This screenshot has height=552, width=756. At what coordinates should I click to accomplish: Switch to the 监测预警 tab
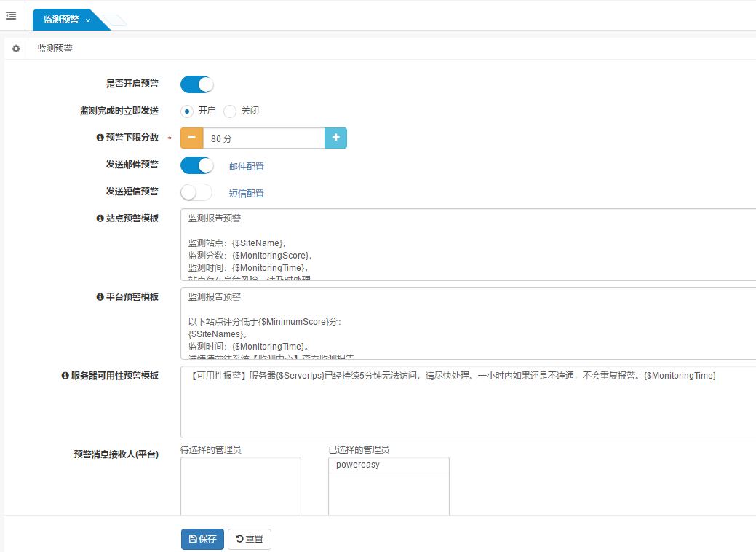point(61,20)
